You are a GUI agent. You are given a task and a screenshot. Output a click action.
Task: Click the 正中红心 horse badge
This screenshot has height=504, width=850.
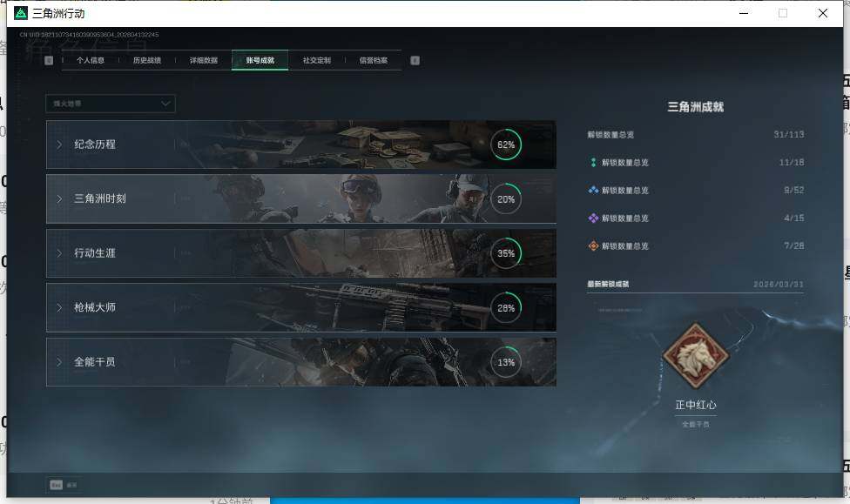696,356
